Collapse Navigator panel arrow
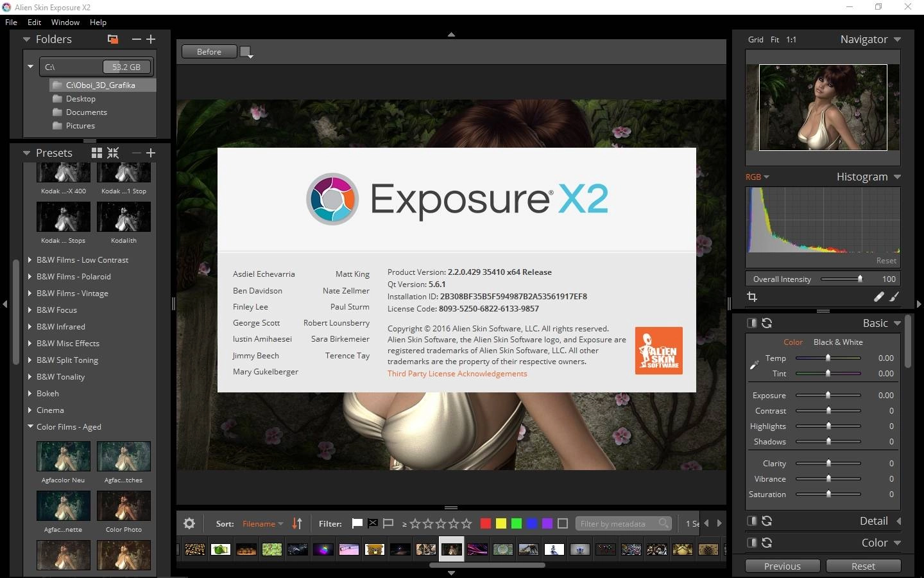 pyautogui.click(x=897, y=40)
